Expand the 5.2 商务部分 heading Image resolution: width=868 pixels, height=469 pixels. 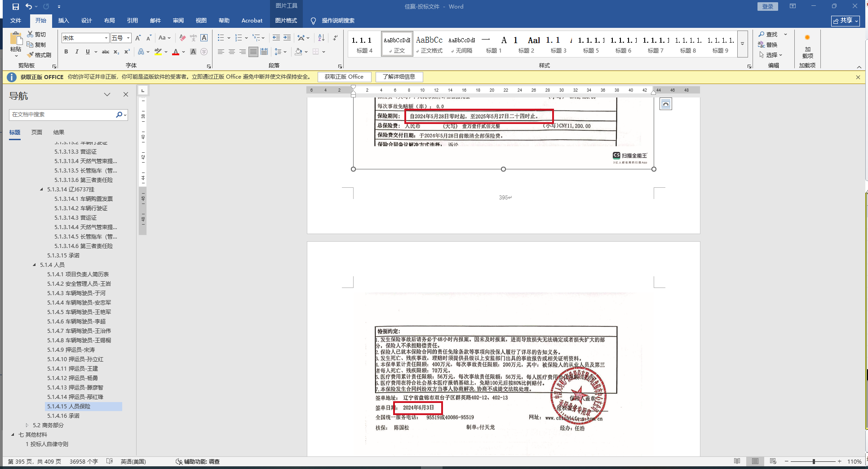(x=27, y=425)
